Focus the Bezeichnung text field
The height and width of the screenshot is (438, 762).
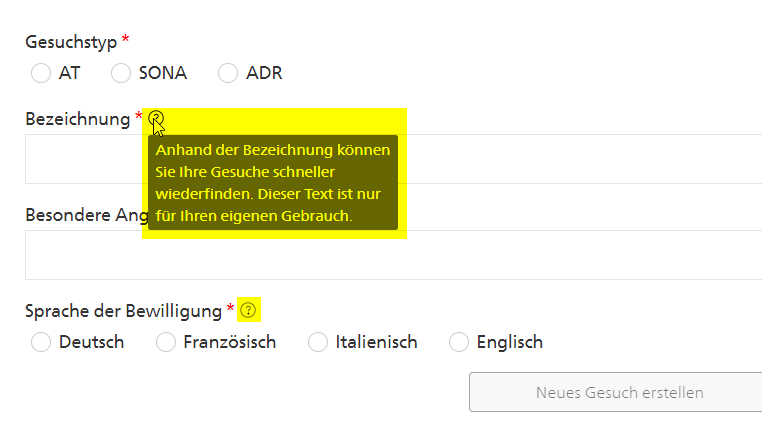tap(394, 159)
